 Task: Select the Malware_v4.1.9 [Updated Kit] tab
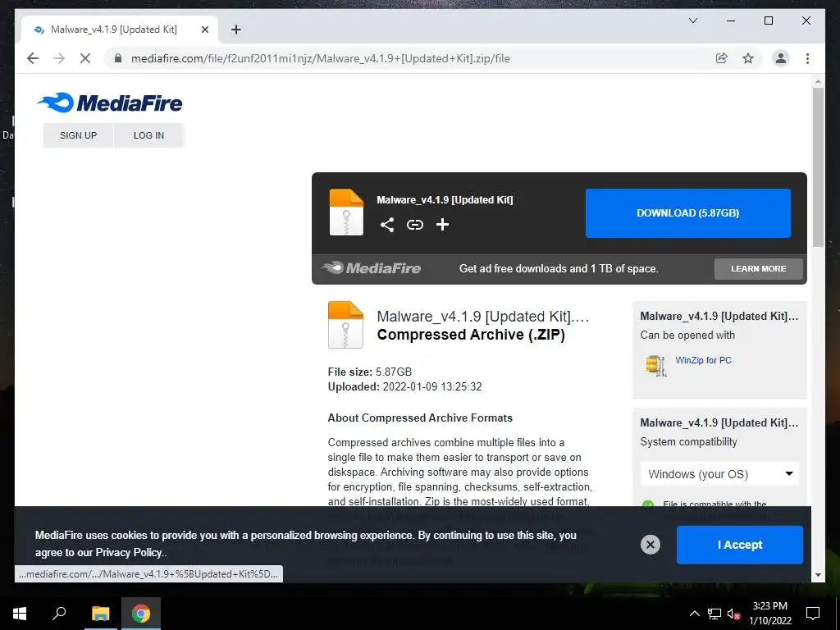click(120, 30)
